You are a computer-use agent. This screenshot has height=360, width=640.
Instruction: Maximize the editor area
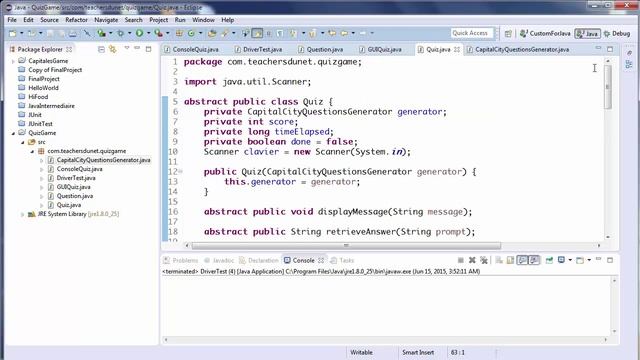point(610,49)
